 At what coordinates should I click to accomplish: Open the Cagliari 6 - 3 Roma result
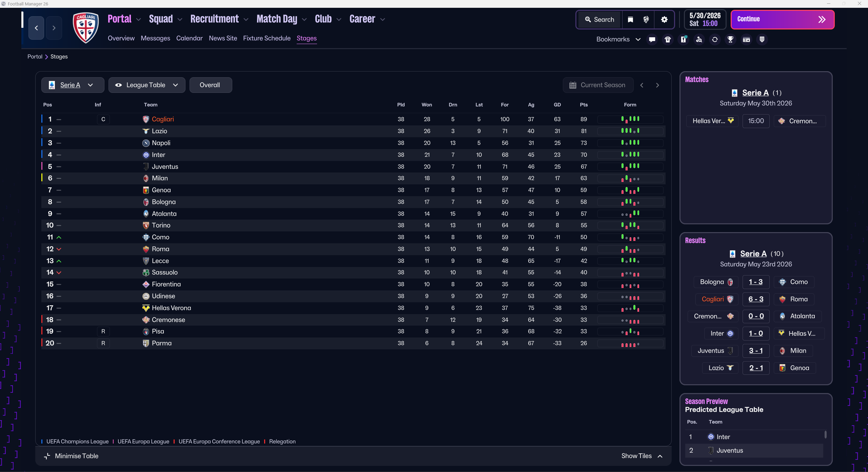click(x=755, y=299)
